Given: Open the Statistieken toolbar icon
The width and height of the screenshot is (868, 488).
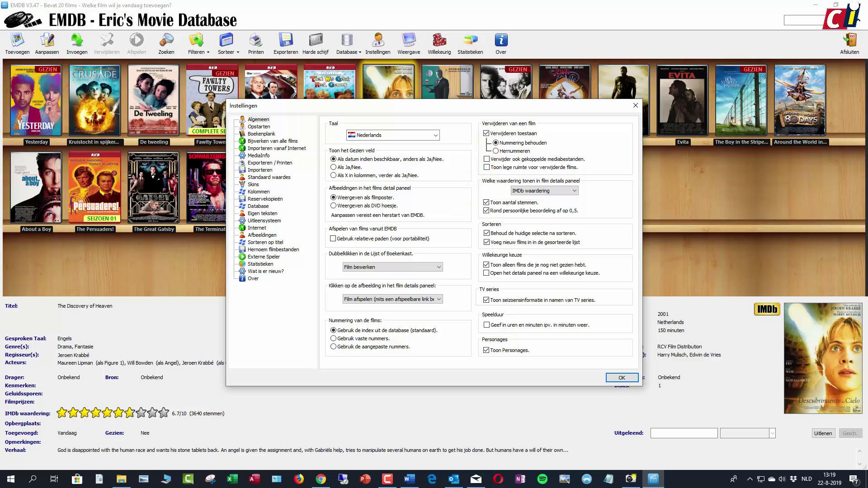Looking at the screenshot, I should click(x=470, y=41).
